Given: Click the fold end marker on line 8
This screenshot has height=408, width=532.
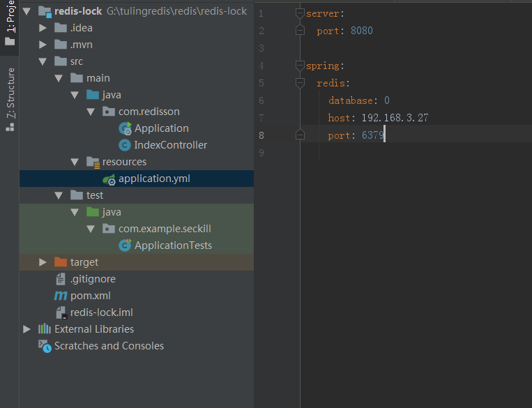Looking at the screenshot, I should pyautogui.click(x=300, y=135).
